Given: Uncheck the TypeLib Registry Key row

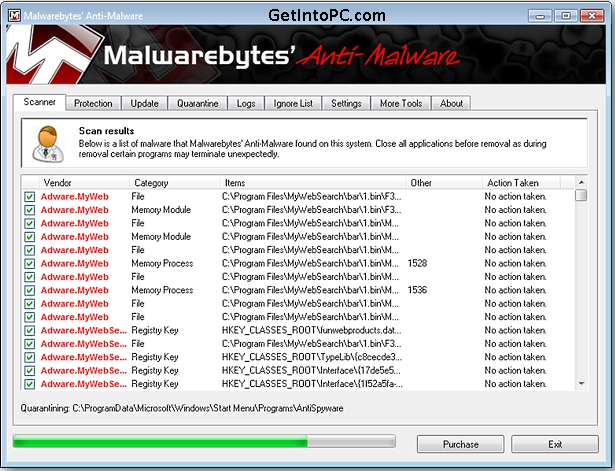Looking at the screenshot, I should 29,357.
